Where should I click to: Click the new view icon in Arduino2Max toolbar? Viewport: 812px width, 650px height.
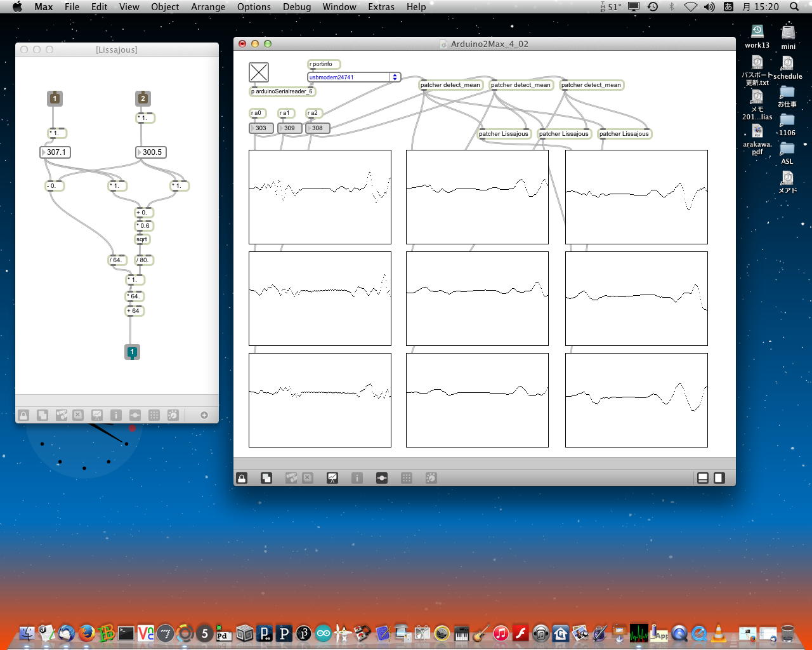266,478
